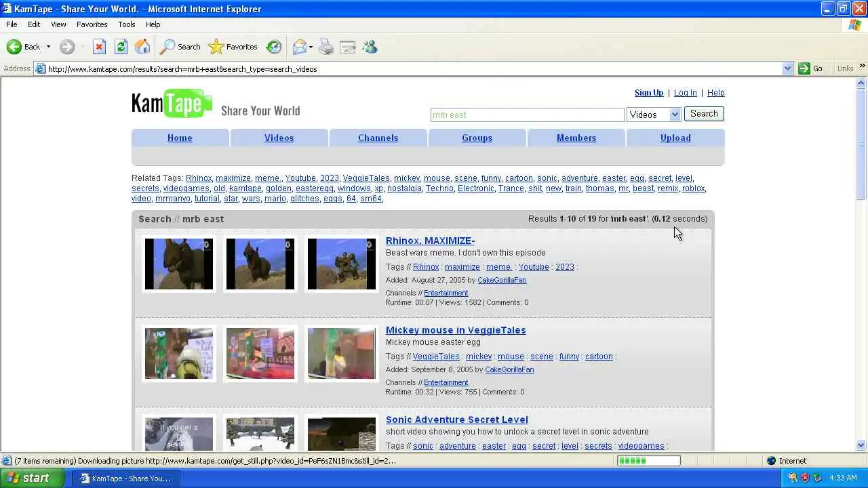Open the File menu
The width and height of the screenshot is (868, 488).
[12, 24]
